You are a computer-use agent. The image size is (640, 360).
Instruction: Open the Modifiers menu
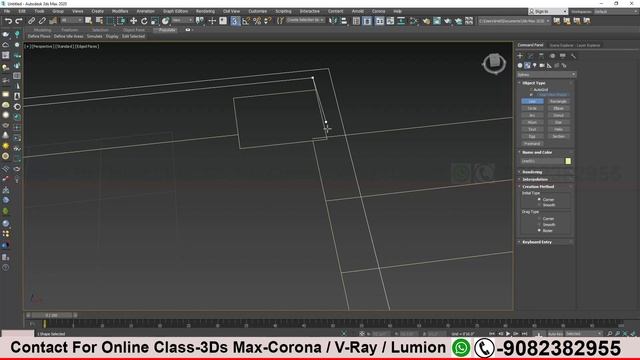coord(120,11)
